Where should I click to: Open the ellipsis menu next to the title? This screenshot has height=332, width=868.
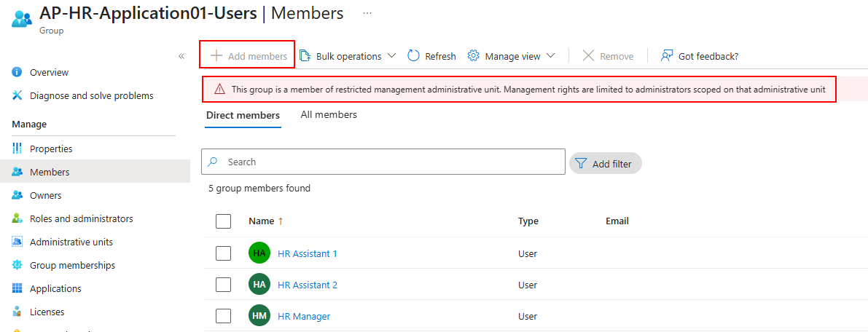pos(367,12)
